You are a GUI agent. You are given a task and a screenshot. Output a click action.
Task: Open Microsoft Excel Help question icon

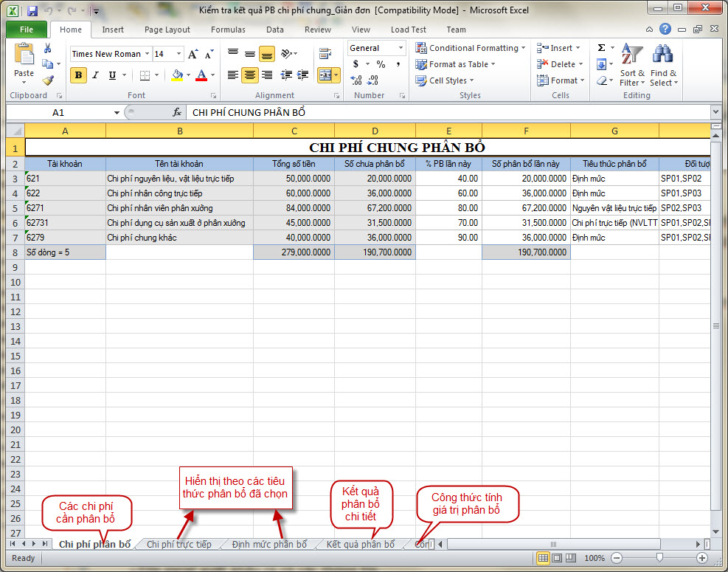665,30
